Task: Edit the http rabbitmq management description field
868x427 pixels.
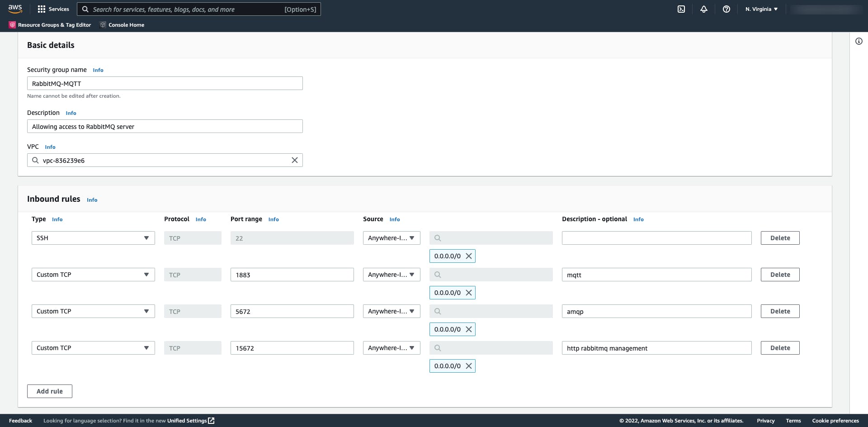Action: tap(656, 348)
